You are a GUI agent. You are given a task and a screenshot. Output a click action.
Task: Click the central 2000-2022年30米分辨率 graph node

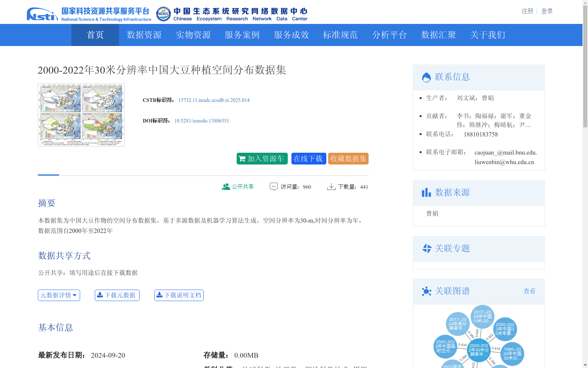click(479, 350)
